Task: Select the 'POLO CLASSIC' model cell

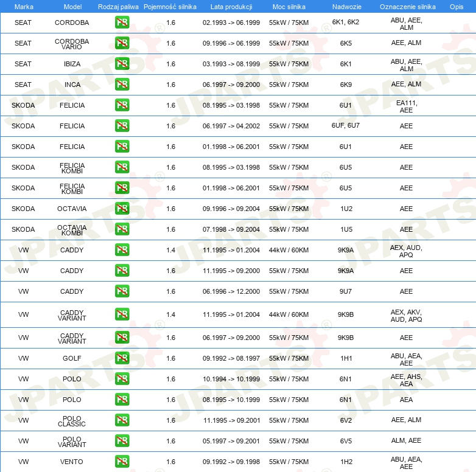Action: point(72,421)
